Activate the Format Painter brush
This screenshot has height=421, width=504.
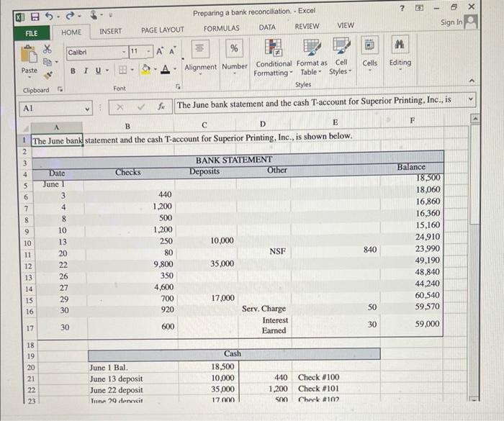[48, 75]
